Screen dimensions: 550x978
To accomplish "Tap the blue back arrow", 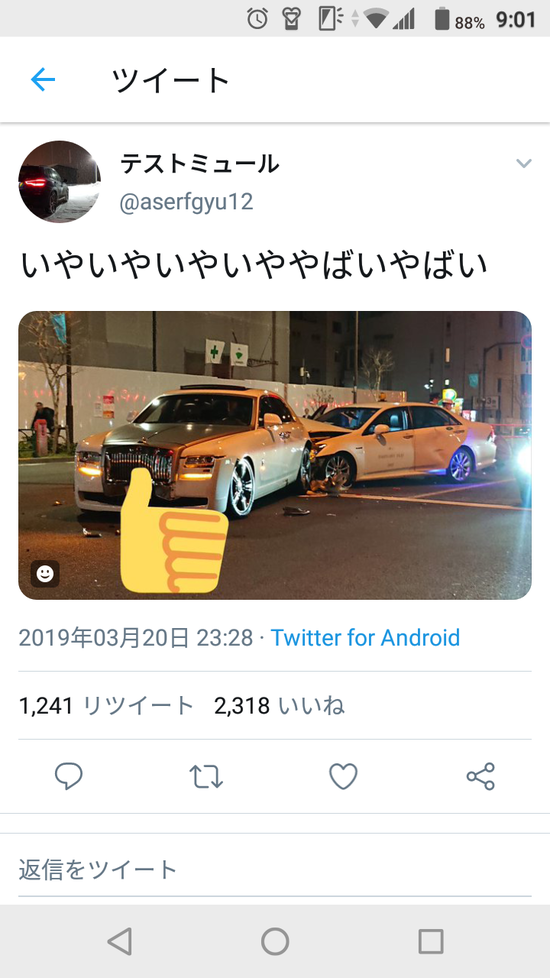I will (x=43, y=80).
